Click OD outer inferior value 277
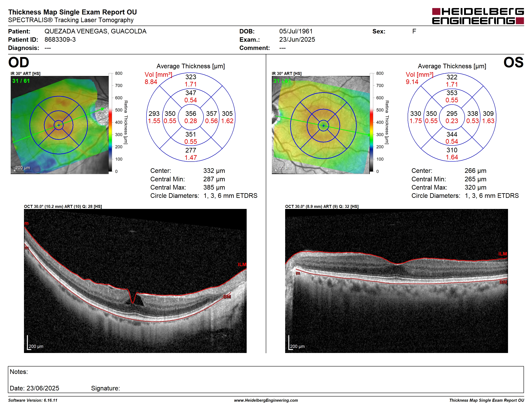Image resolution: width=532 pixels, height=411 pixels. 191,150
